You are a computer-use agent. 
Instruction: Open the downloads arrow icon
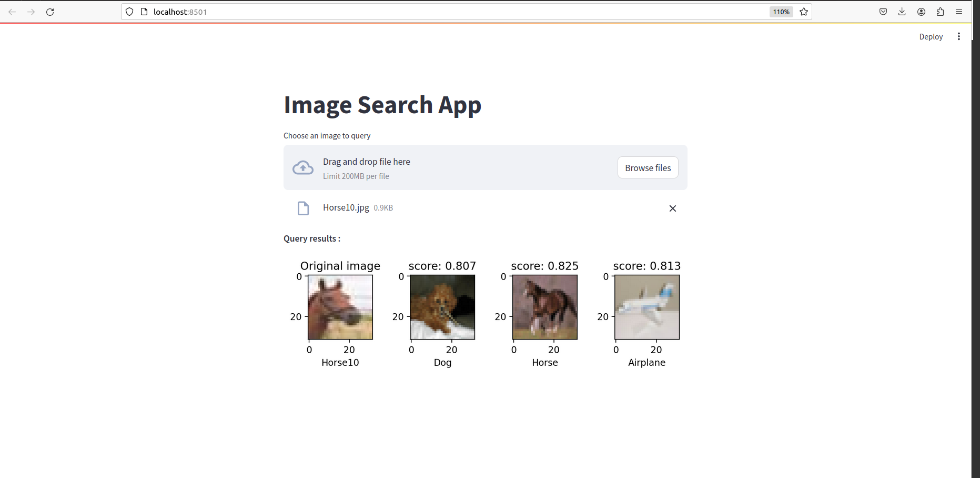point(902,12)
